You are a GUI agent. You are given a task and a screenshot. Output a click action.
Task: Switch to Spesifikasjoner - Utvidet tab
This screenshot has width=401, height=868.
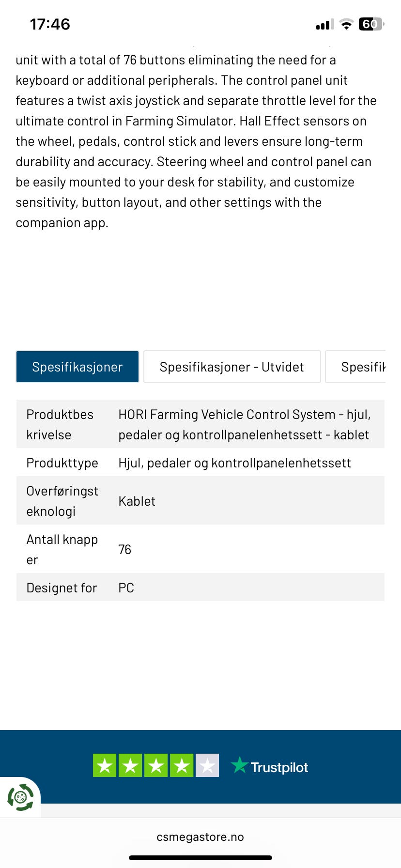coord(232,367)
